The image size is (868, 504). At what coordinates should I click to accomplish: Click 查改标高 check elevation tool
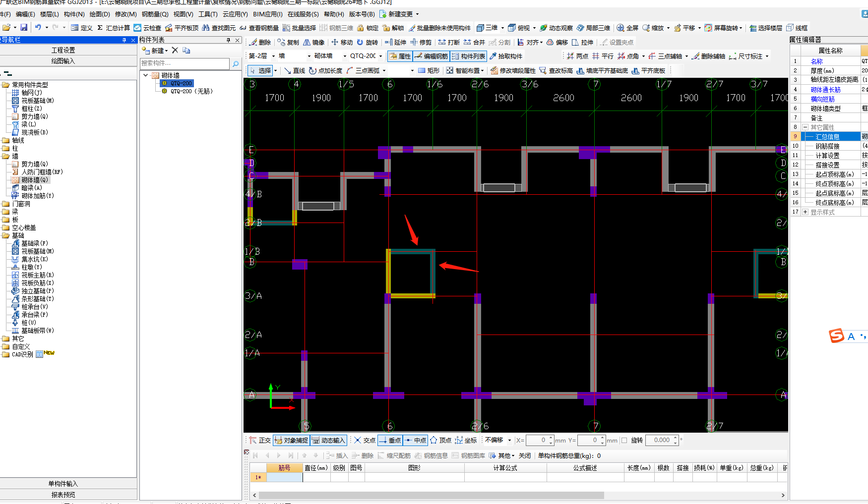[556, 70]
